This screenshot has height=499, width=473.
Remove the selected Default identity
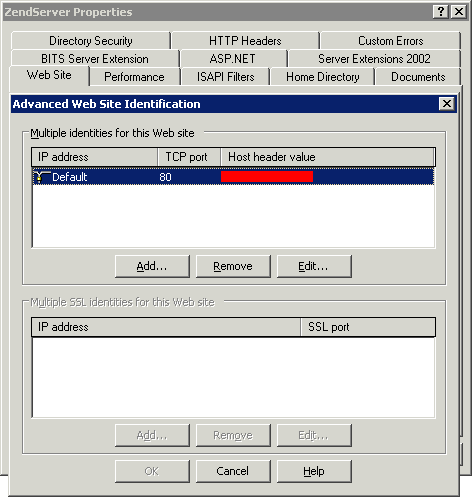tap(233, 266)
